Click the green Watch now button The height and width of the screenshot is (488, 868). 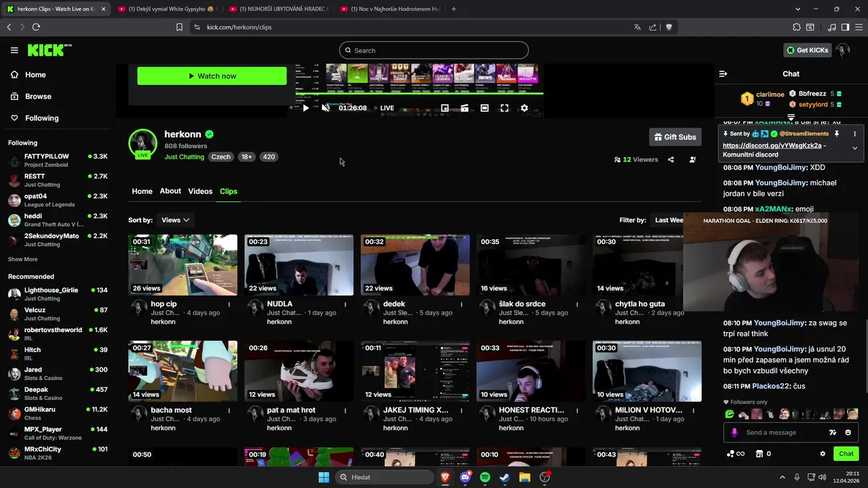[212, 76]
